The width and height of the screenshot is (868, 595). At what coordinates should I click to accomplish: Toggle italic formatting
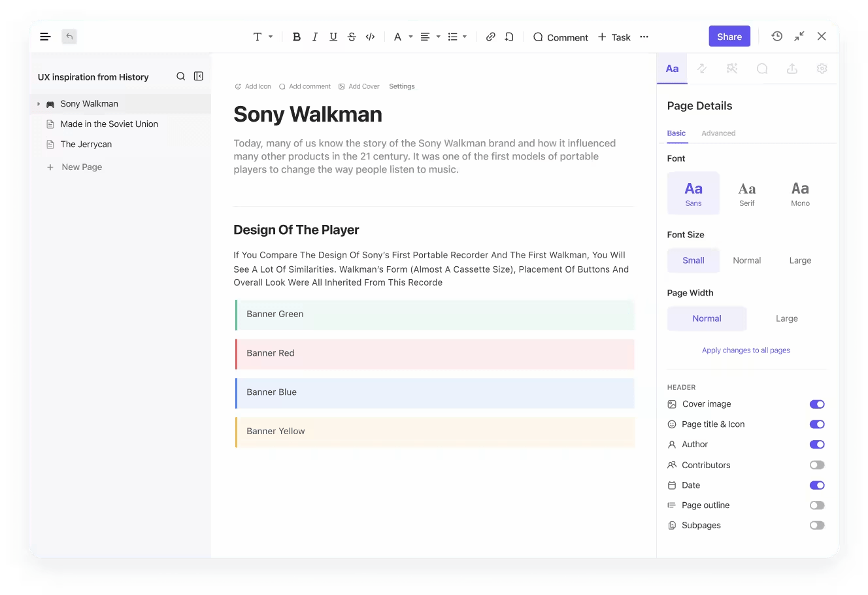pos(315,37)
